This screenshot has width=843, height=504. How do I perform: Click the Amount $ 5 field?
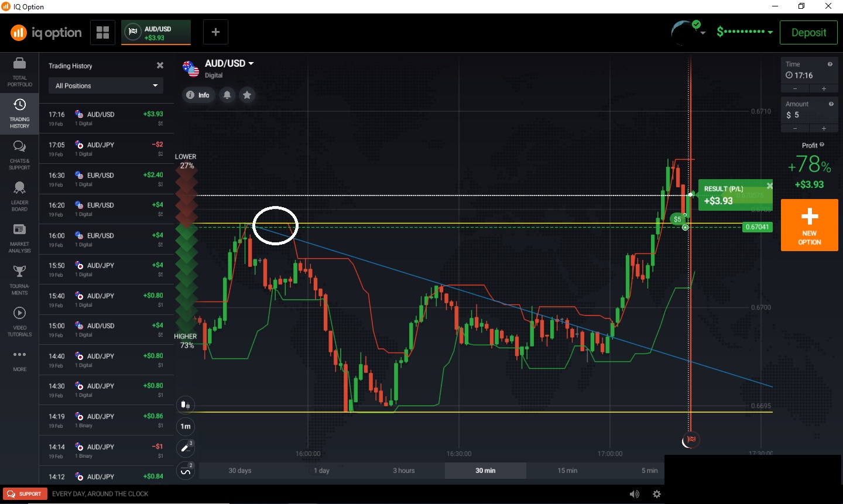[810, 115]
